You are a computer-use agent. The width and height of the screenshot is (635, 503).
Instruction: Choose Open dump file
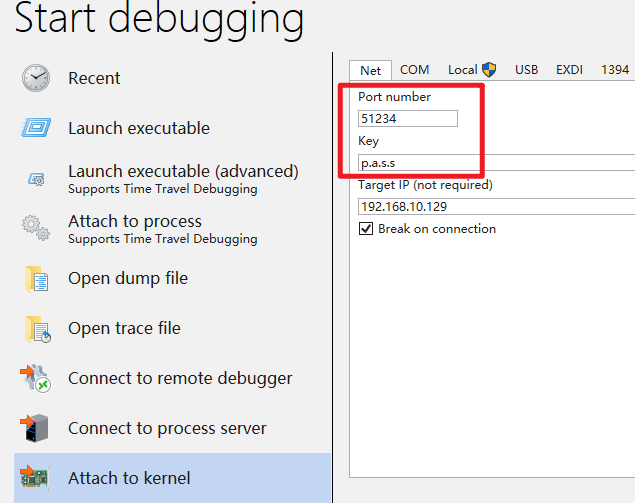(173, 279)
